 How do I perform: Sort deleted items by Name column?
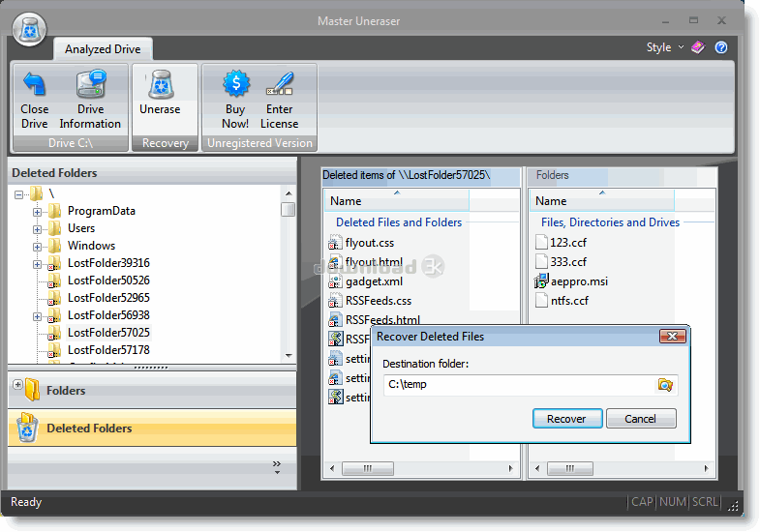397,200
